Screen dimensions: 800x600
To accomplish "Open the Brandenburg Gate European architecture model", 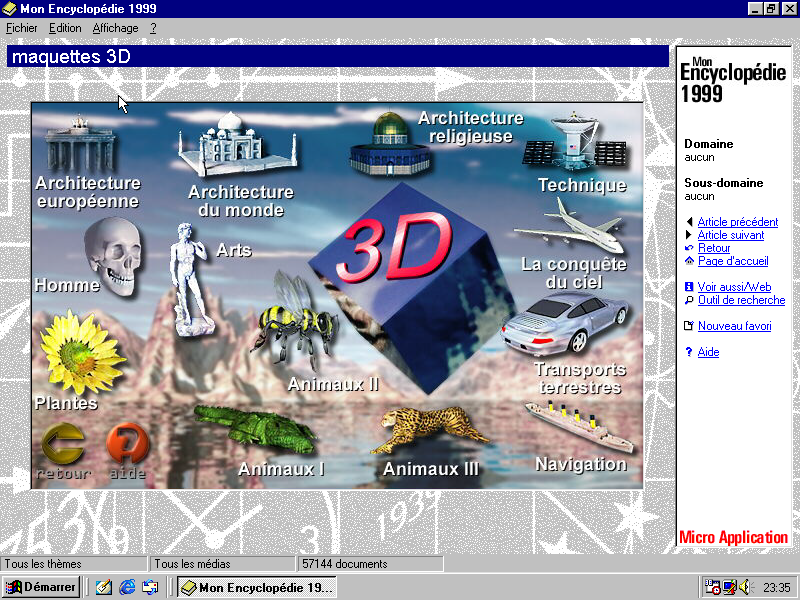I will (x=80, y=145).
